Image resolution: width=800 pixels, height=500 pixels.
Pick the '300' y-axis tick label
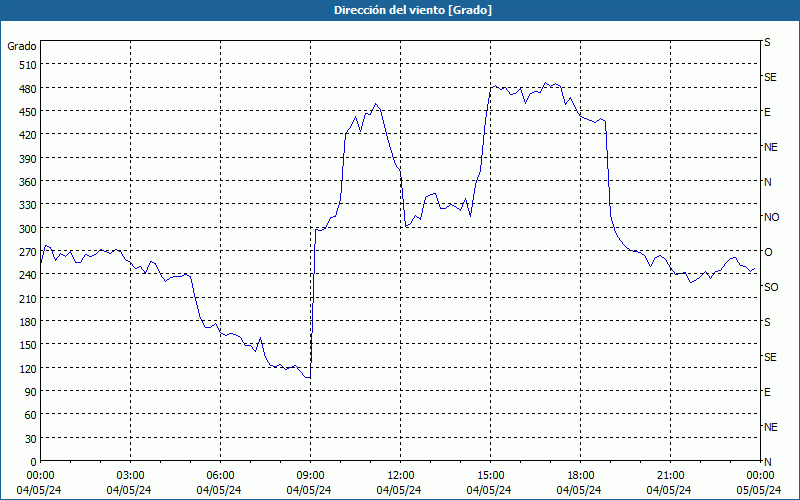[x=29, y=229]
